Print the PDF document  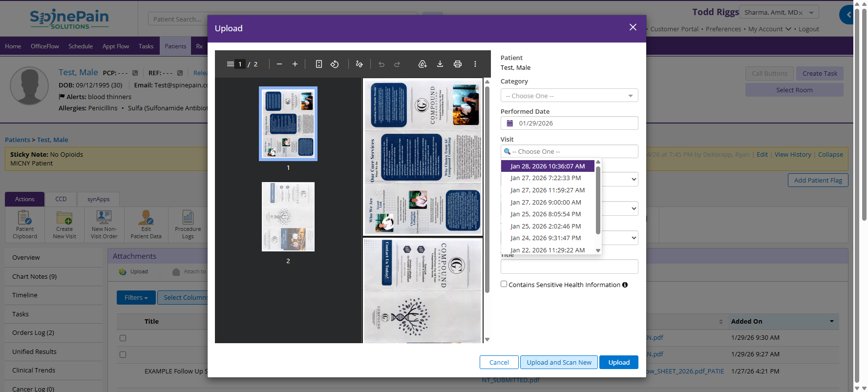pos(458,64)
